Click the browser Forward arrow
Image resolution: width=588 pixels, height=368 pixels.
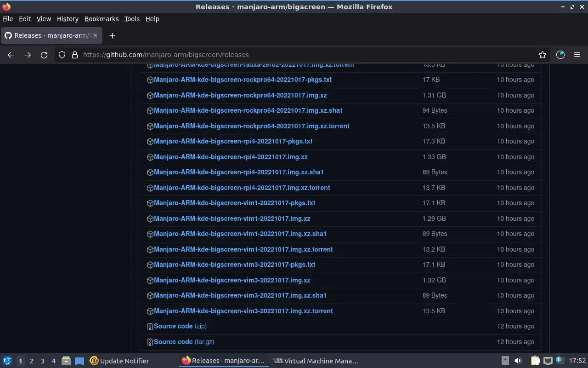[x=28, y=55]
